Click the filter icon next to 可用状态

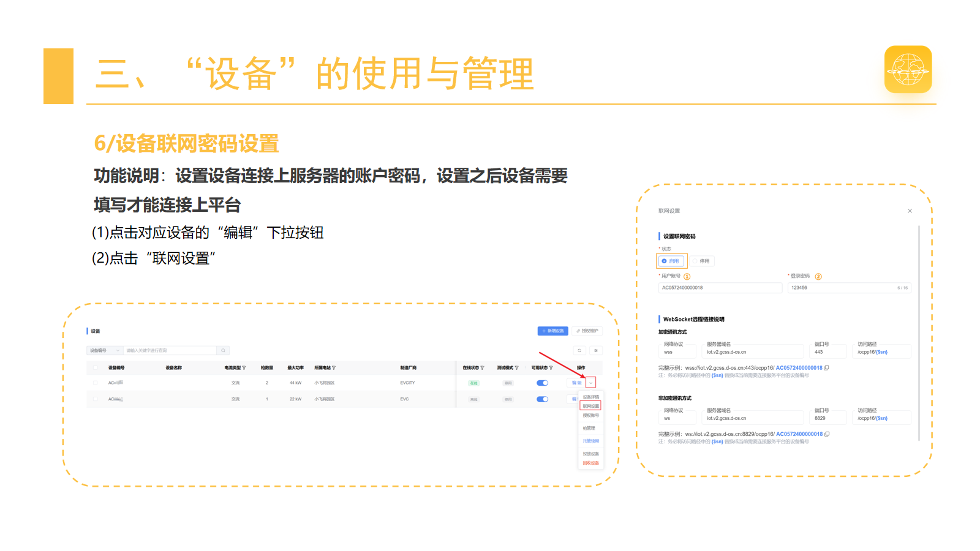click(551, 368)
